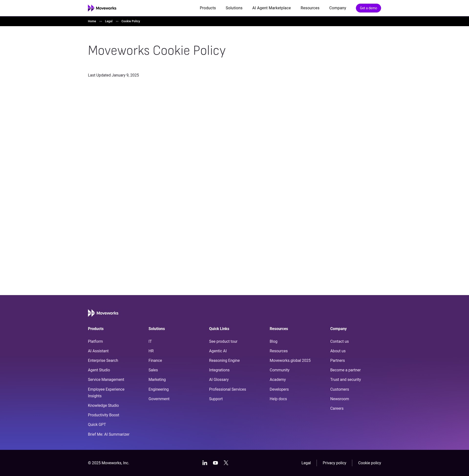Screen dimensions: 469x476
Task: Open Support quick link
Action: (216, 399)
